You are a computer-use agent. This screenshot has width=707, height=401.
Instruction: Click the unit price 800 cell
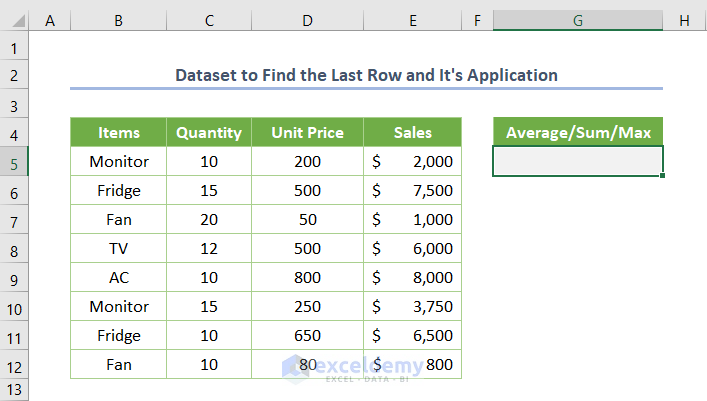coord(306,278)
